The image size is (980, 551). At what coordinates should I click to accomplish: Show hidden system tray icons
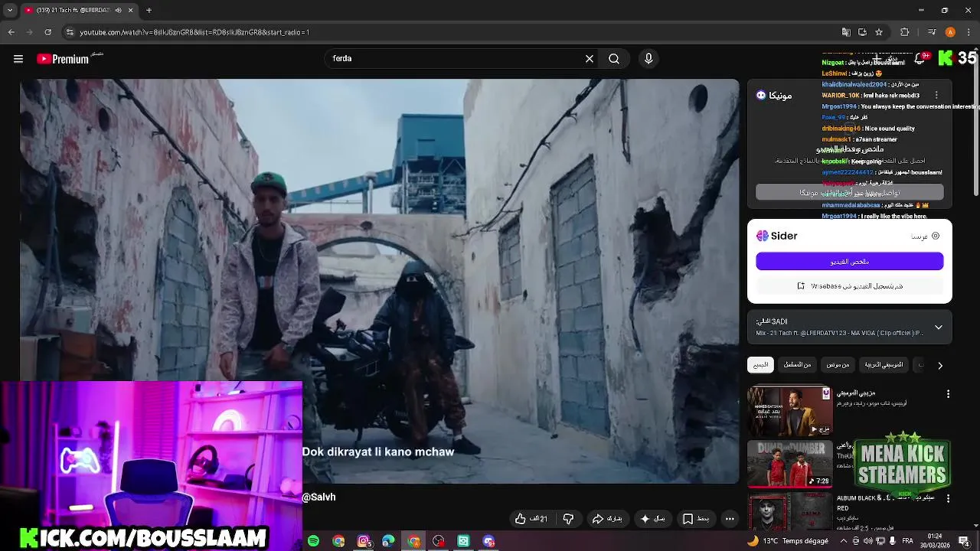coord(844,541)
